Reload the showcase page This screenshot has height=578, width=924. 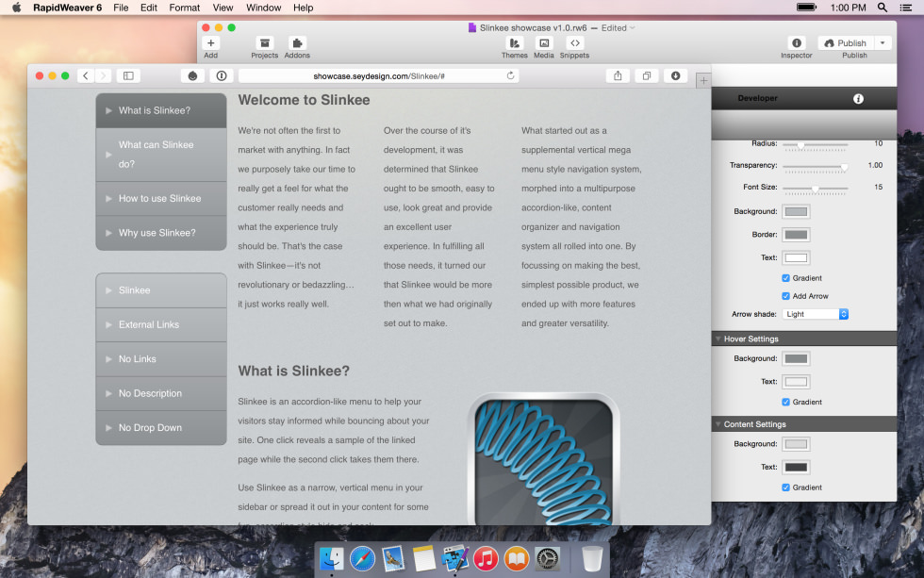pos(510,75)
